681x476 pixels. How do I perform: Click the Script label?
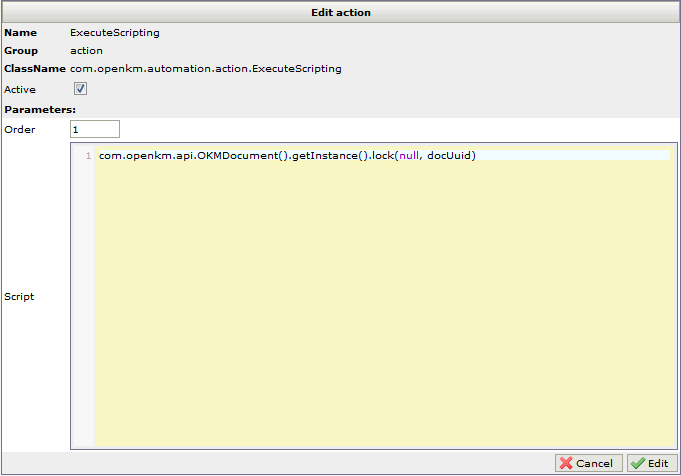point(19,297)
